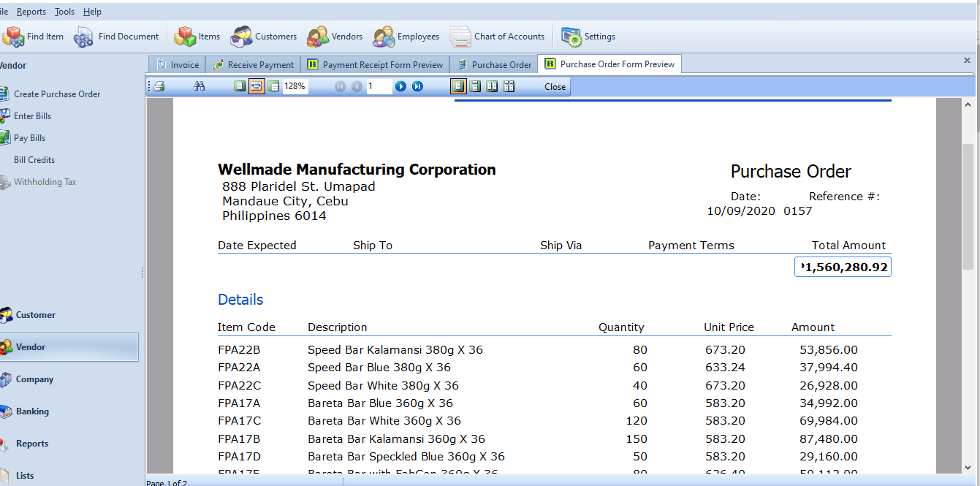Open the Company navigation section
Image resolution: width=980 pixels, height=486 pixels.
[x=69, y=379]
